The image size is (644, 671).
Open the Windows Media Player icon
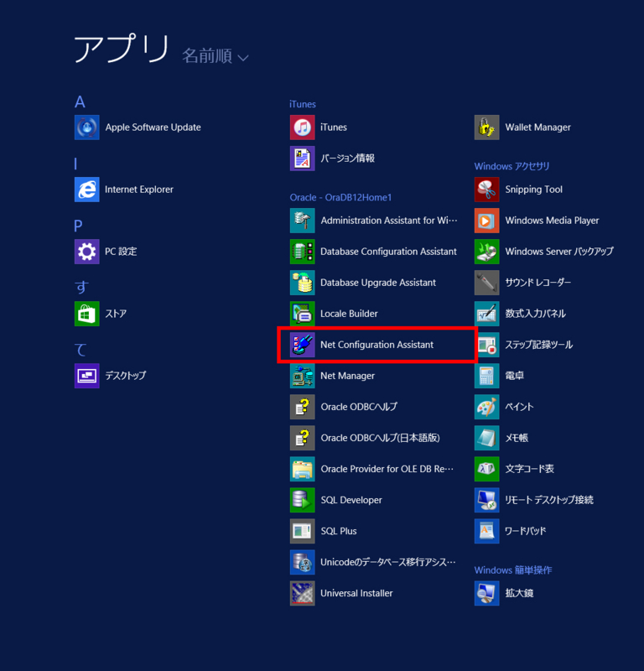tap(486, 221)
